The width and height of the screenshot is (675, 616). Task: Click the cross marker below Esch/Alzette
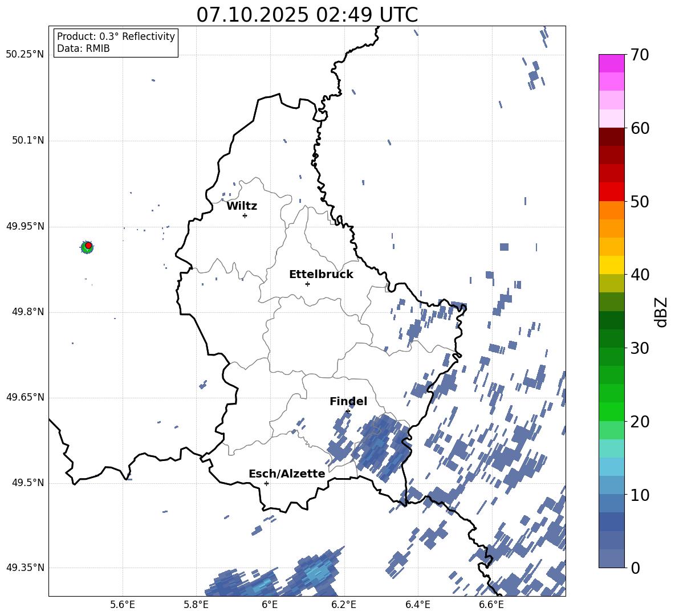click(x=266, y=483)
